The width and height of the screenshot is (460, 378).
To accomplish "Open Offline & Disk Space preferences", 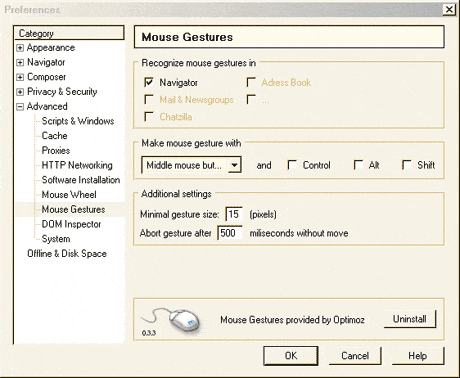I will (67, 253).
